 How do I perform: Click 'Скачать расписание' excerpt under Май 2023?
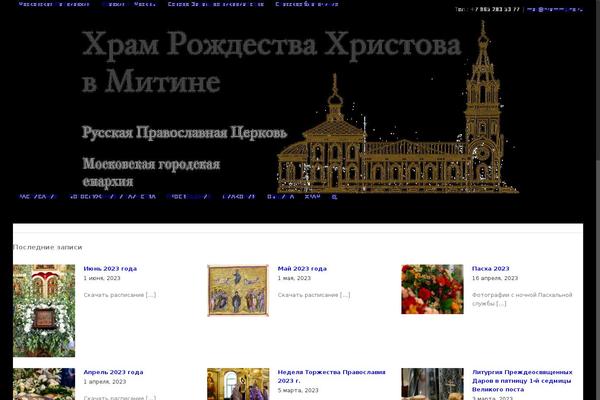pyautogui.click(x=314, y=295)
